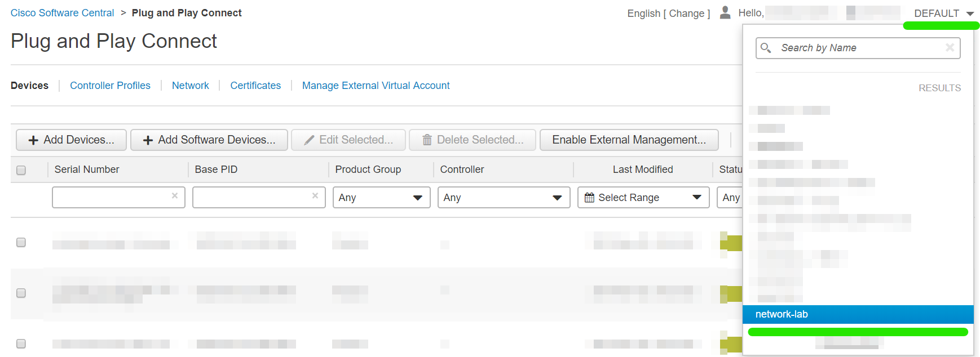
Task: Clear the Serial Number filter with its X
Action: 175,195
